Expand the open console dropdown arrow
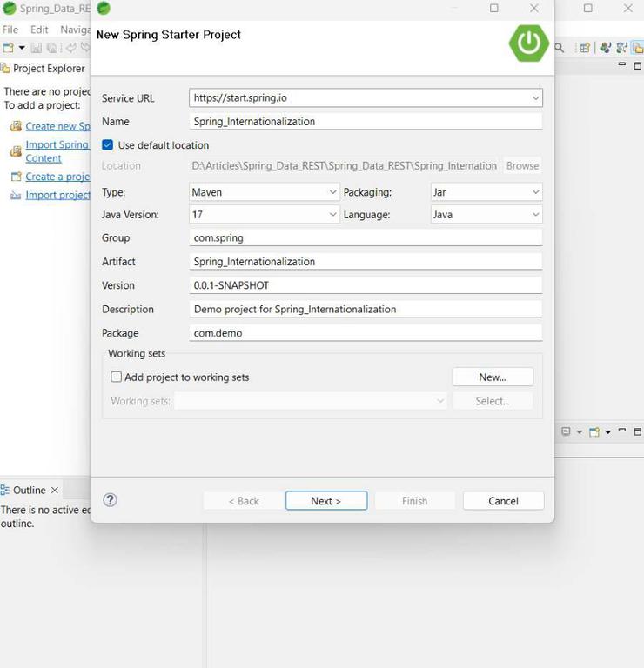The image size is (644, 668). point(608,432)
